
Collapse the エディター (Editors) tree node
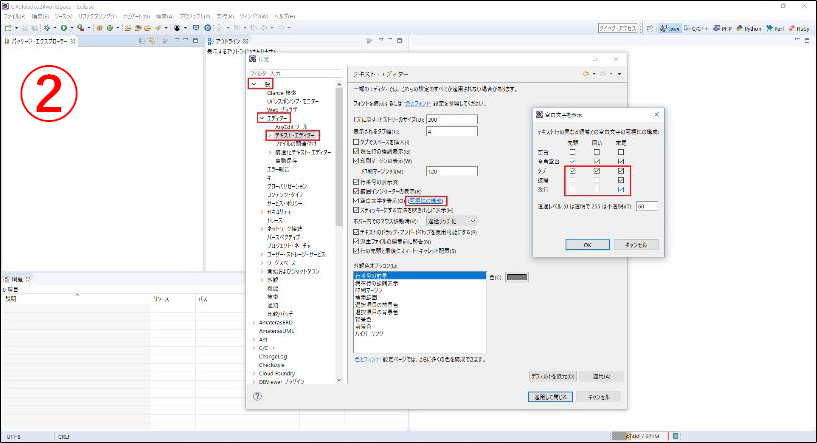coord(261,118)
